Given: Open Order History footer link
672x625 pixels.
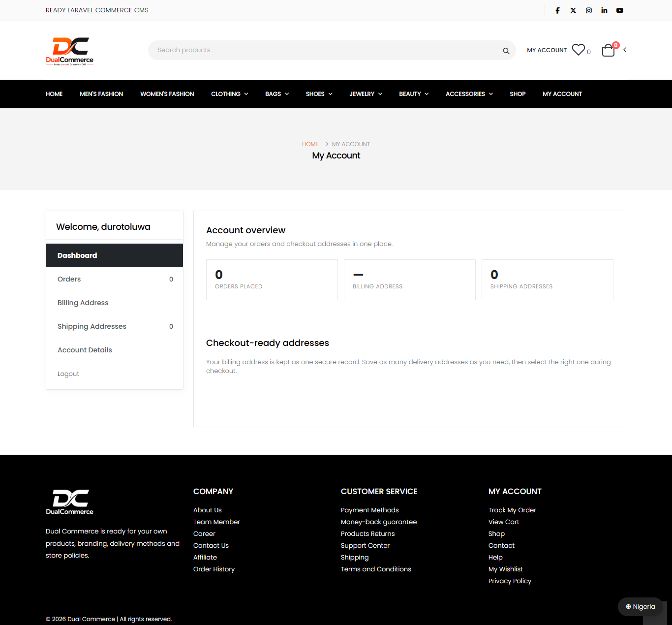Looking at the screenshot, I should 214,569.
